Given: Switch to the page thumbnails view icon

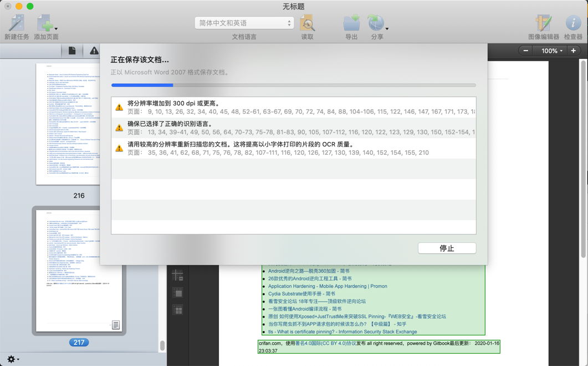Looking at the screenshot, I should coord(72,50).
